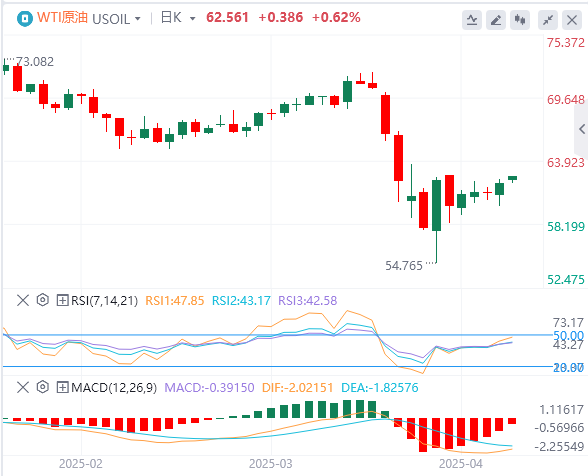Click the MACD(12,26,9) indicator label

pyautogui.click(x=114, y=387)
